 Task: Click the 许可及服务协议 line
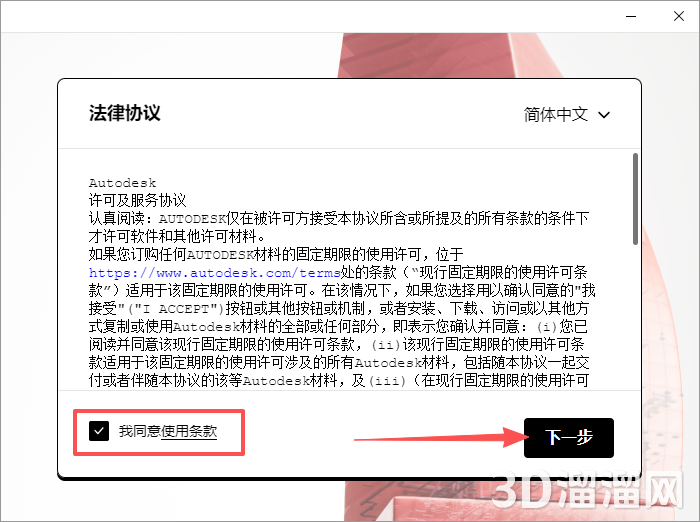tap(138, 200)
